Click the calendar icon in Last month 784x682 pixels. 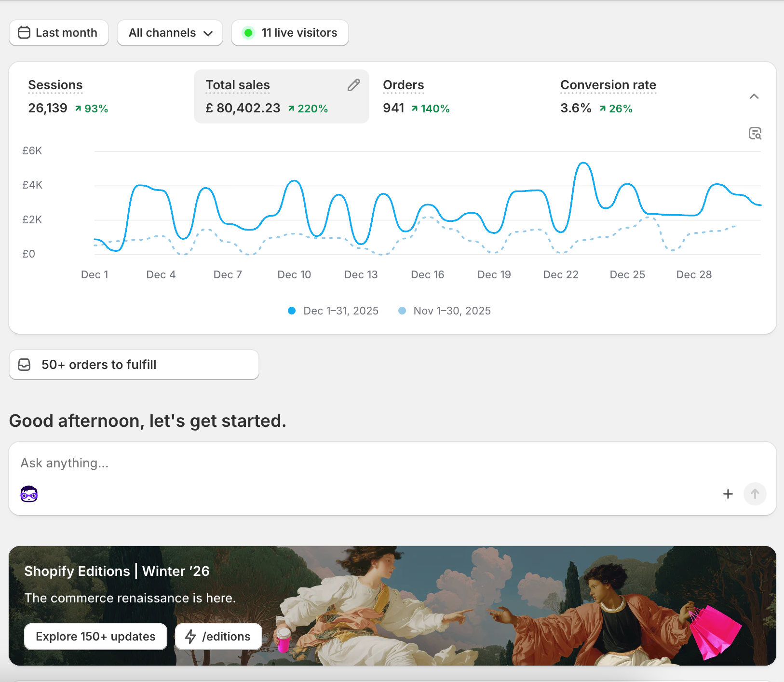(24, 33)
